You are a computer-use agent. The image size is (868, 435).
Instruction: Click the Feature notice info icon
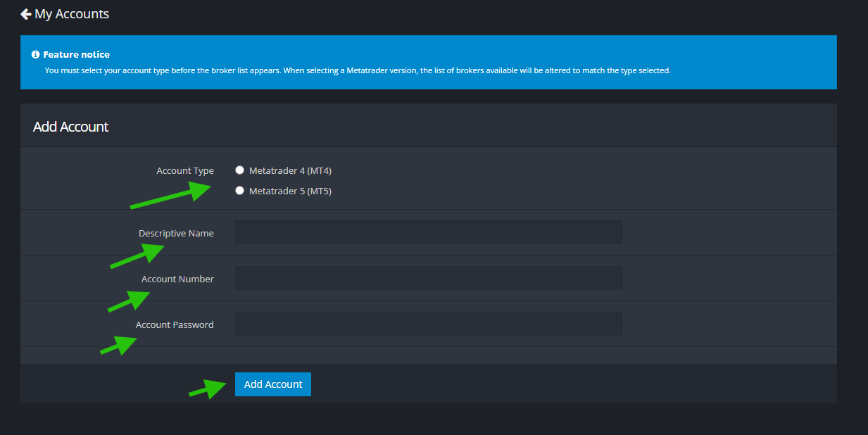[x=35, y=54]
